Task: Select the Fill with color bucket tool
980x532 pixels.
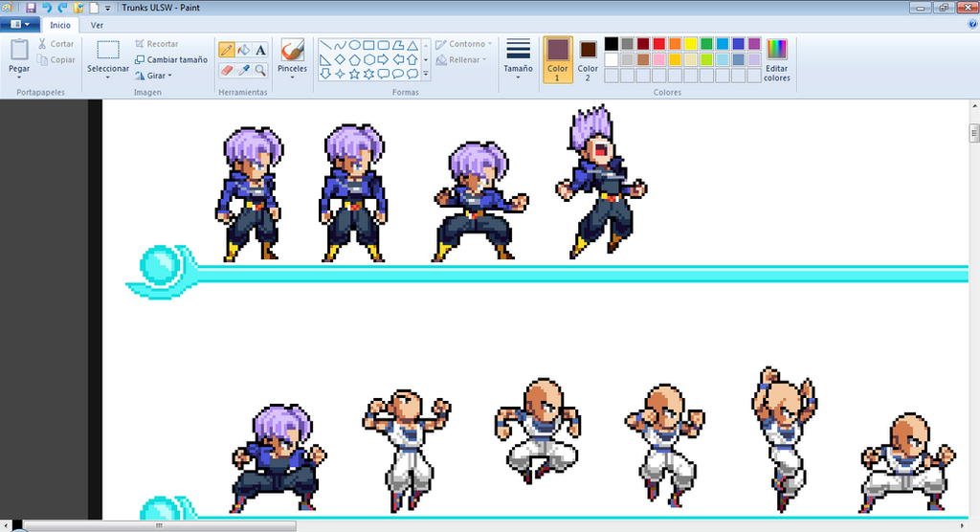Action: [244, 50]
